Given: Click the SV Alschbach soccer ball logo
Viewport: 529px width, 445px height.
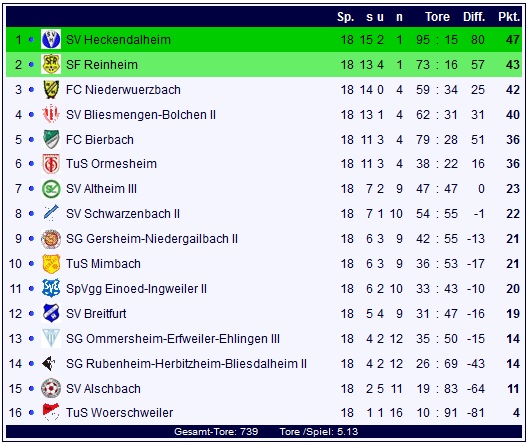Looking at the screenshot, I should tap(51, 389).
